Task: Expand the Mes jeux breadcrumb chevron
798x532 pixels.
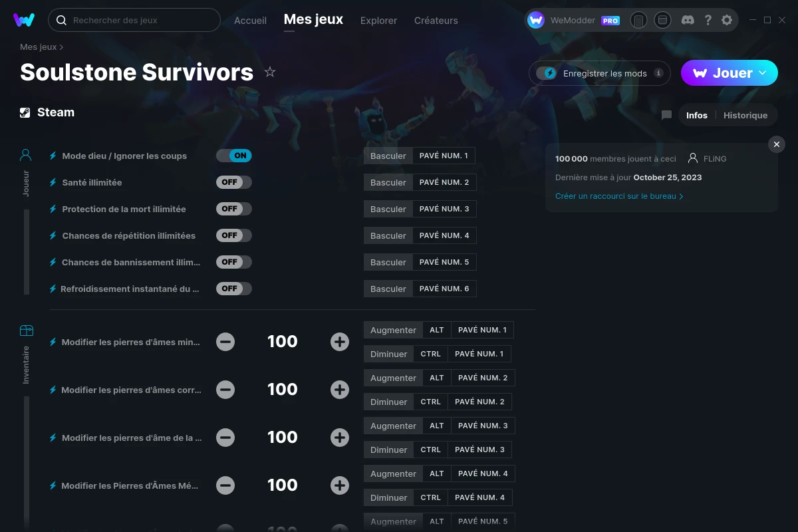Action: click(x=62, y=47)
